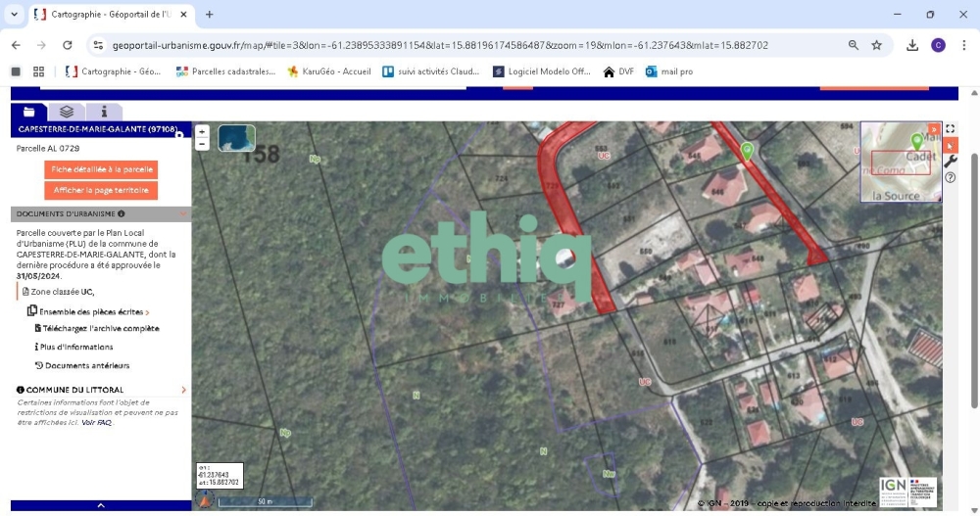This screenshot has height=516, width=980.
Task: Enter fullscreen map mode
Action: tap(950, 128)
